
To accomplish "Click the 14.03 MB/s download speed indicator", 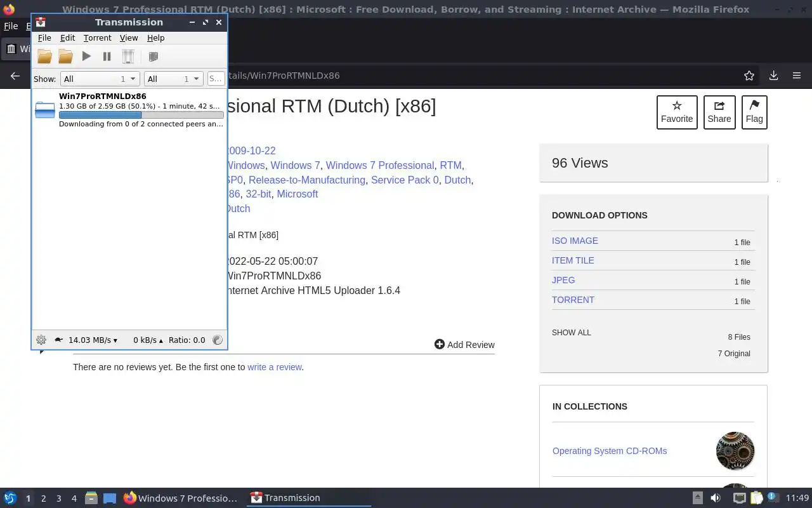I will click(x=93, y=340).
